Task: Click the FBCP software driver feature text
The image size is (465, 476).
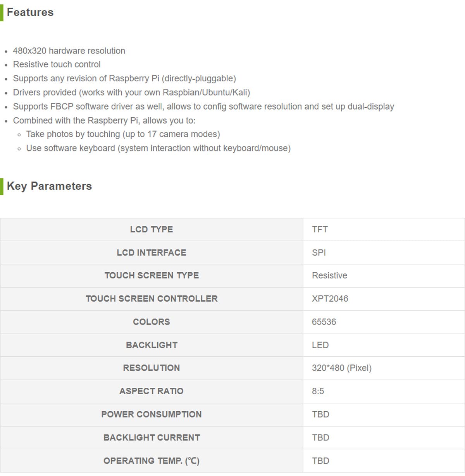Action: tap(203, 107)
